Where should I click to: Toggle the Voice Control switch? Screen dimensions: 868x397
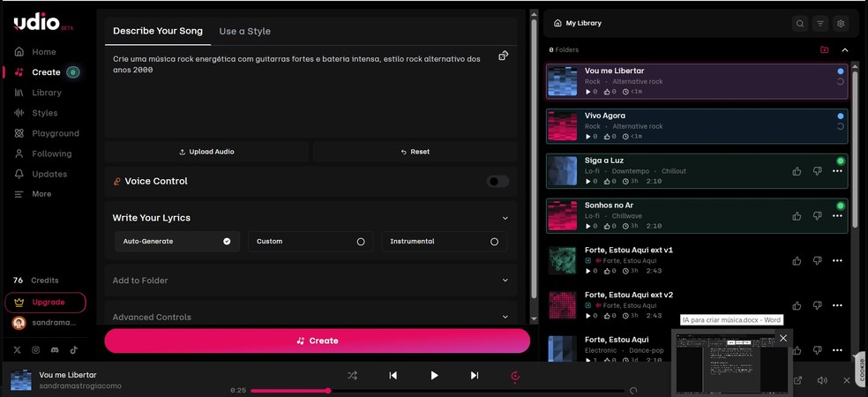click(498, 182)
